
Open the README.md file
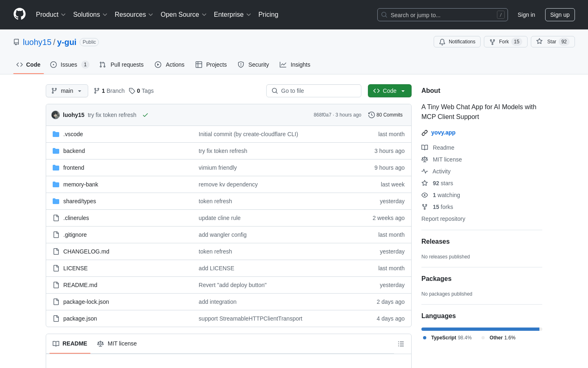click(80, 285)
